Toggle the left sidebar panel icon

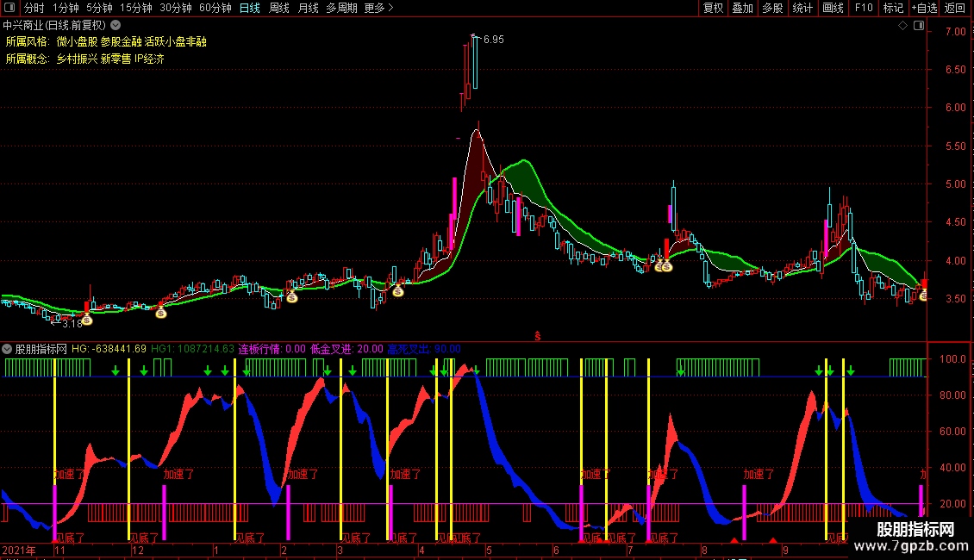click(x=10, y=9)
